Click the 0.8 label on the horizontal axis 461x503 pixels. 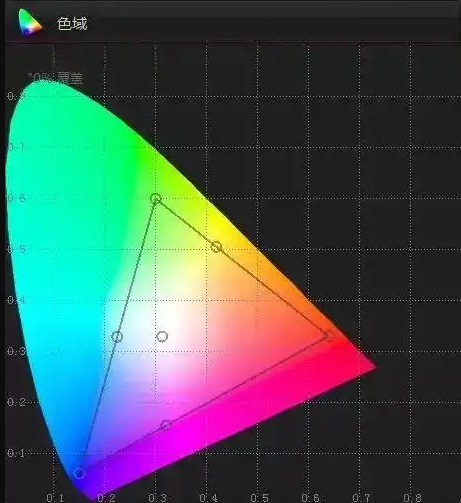pos(413,498)
